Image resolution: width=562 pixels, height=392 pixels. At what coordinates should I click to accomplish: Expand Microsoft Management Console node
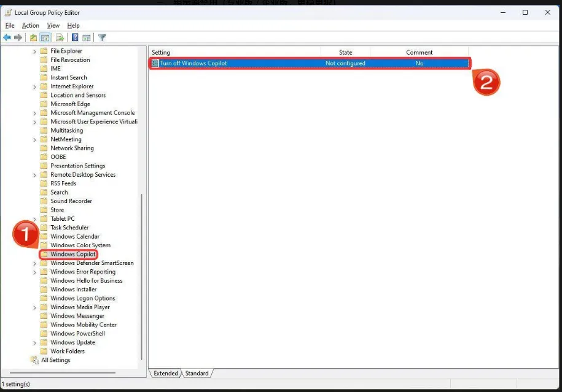34,113
